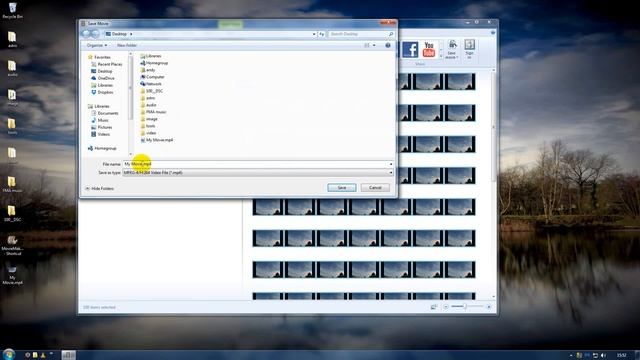This screenshot has width=640, height=360.
Task: Select Desktop in the navigation pane
Action: pyautogui.click(x=102, y=71)
